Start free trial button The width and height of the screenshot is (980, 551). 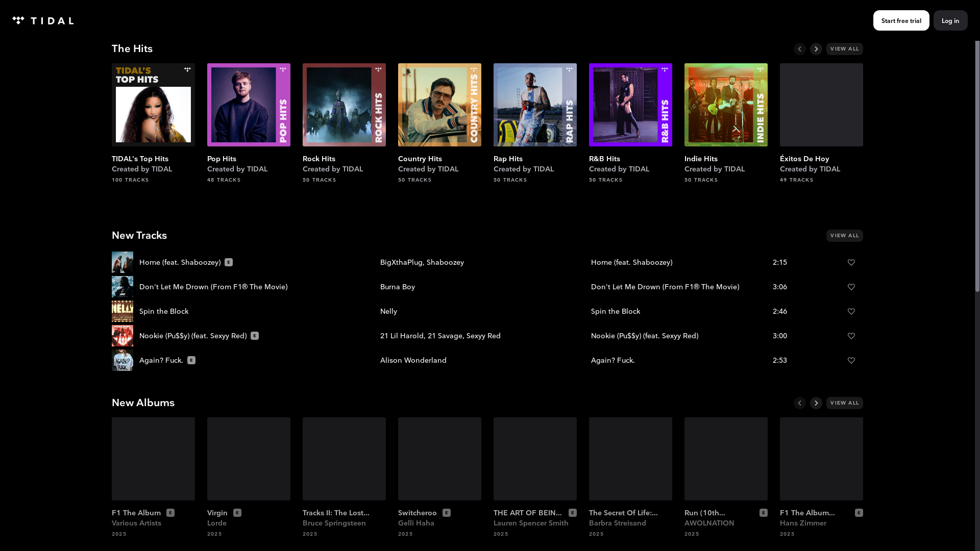[x=901, y=20]
